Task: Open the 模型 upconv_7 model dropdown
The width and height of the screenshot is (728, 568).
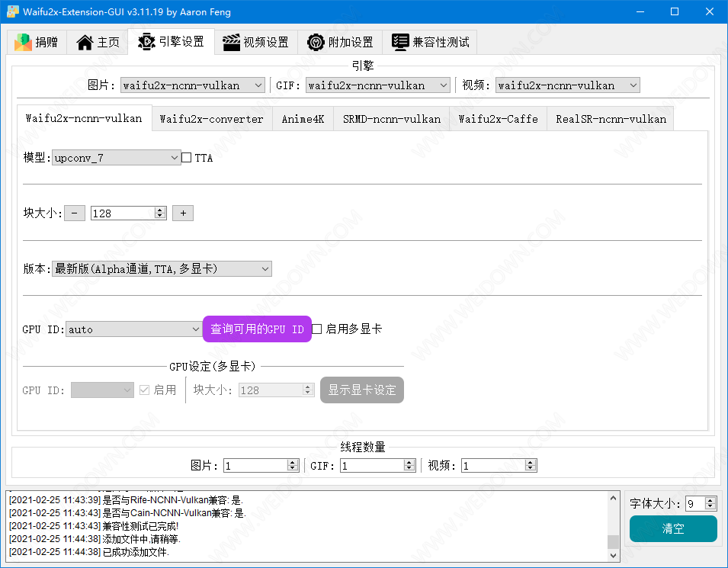Action: coord(116,158)
